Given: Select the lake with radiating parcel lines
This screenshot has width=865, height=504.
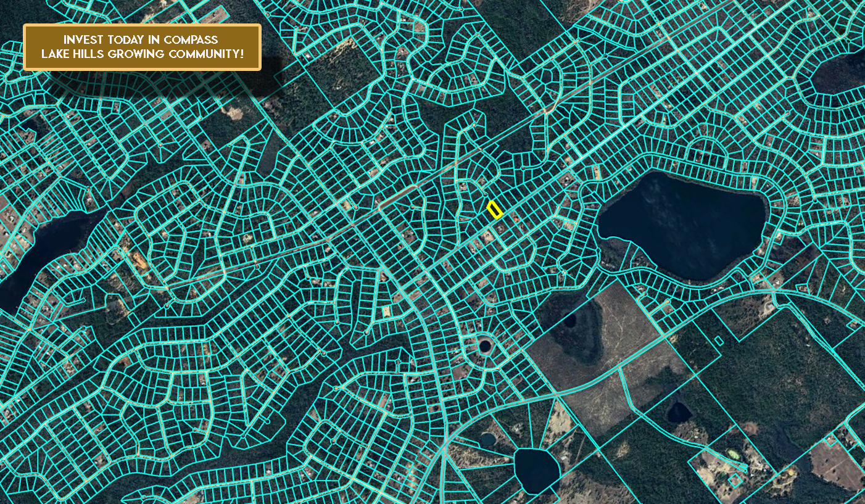Looking at the screenshot, I should tap(536, 469).
